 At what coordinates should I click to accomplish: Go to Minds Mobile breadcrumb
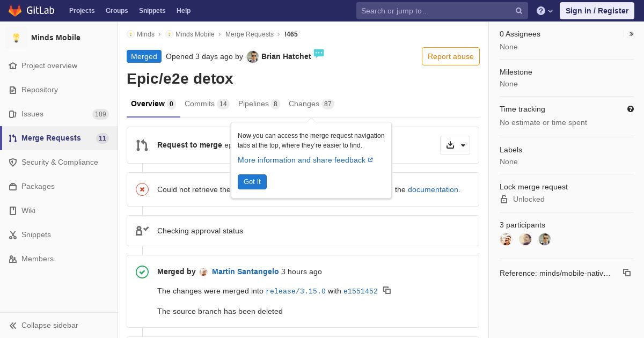tap(195, 34)
